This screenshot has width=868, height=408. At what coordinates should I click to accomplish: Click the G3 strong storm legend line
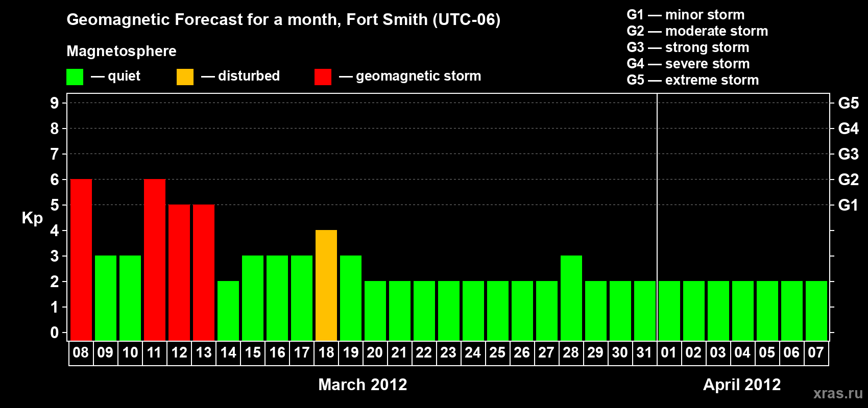pos(688,47)
